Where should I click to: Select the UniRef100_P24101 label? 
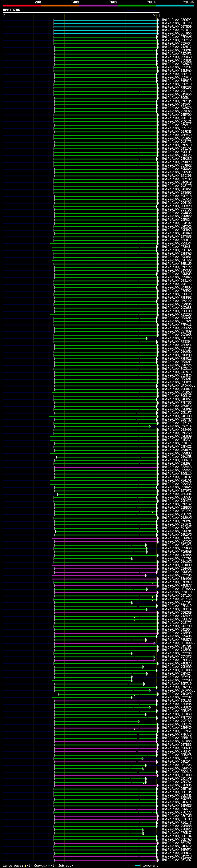pos(177,481)
